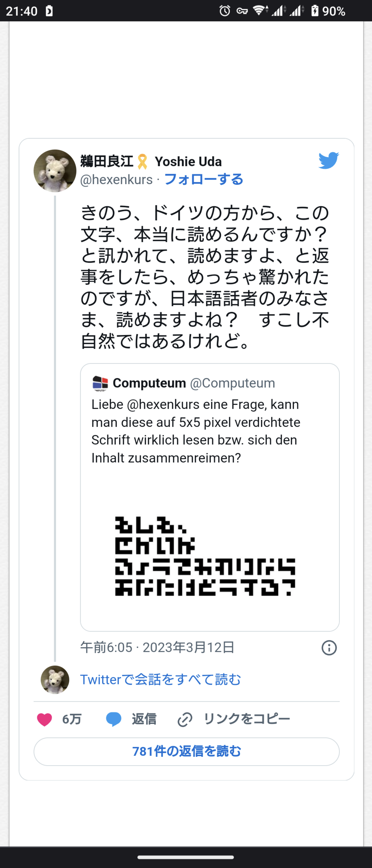372x868 pixels.
Task: Tap the pixel font image
Action: click(x=205, y=556)
